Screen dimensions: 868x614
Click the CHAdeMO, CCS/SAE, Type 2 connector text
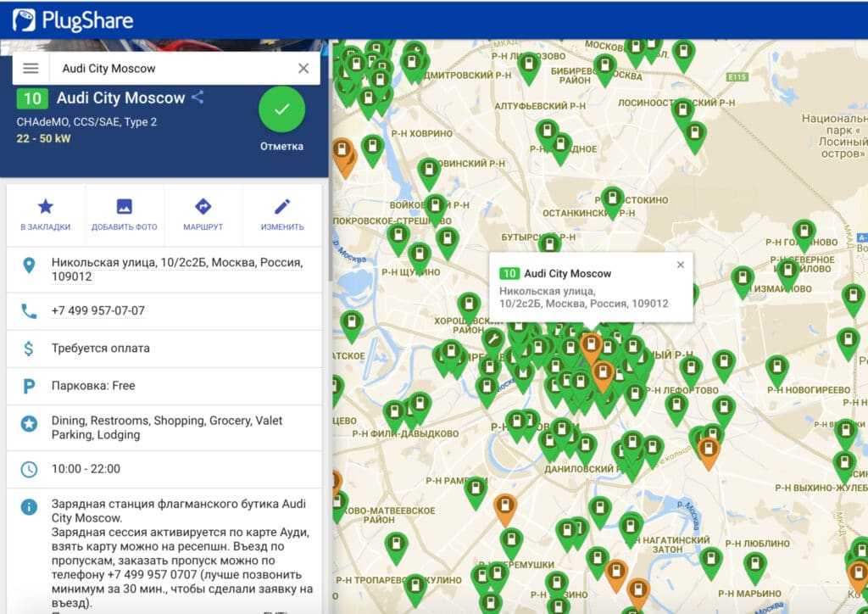tap(87, 122)
